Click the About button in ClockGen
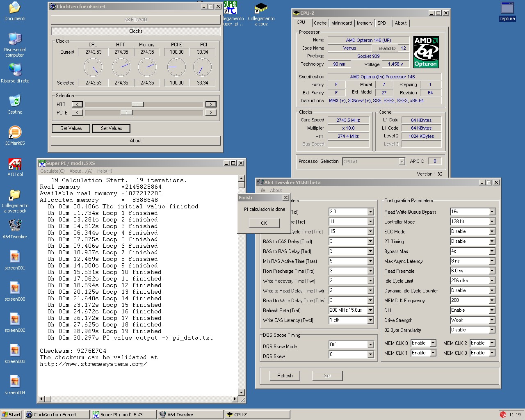 pyautogui.click(x=136, y=141)
